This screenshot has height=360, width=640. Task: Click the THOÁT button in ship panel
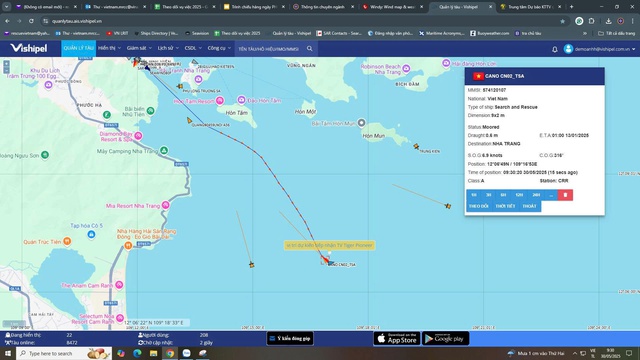pyautogui.click(x=529, y=206)
